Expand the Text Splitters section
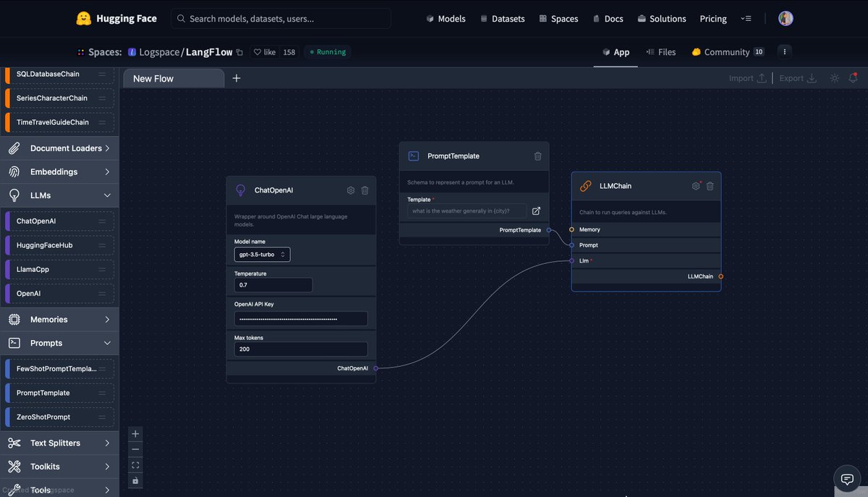Viewport: 868px width, 497px height. point(59,443)
